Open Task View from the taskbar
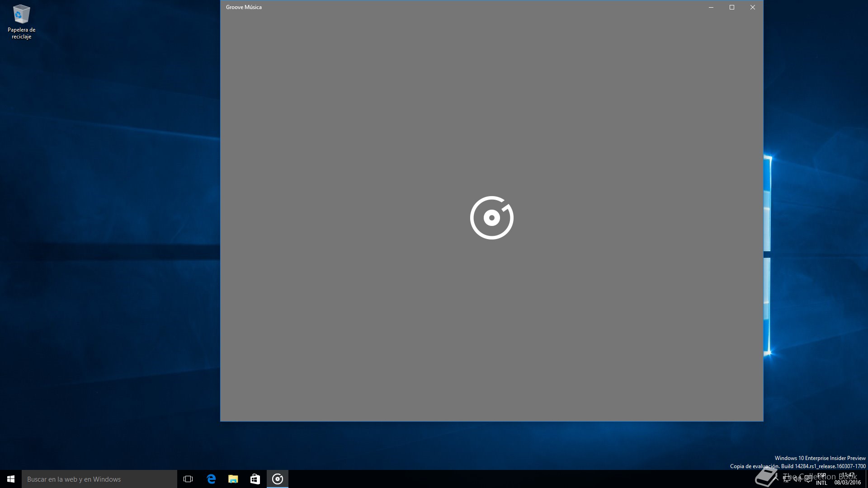Viewport: 868px width, 488px height. [x=188, y=479]
